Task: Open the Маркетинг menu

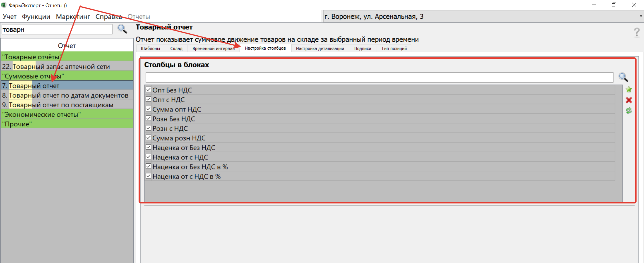Action: 73,17
